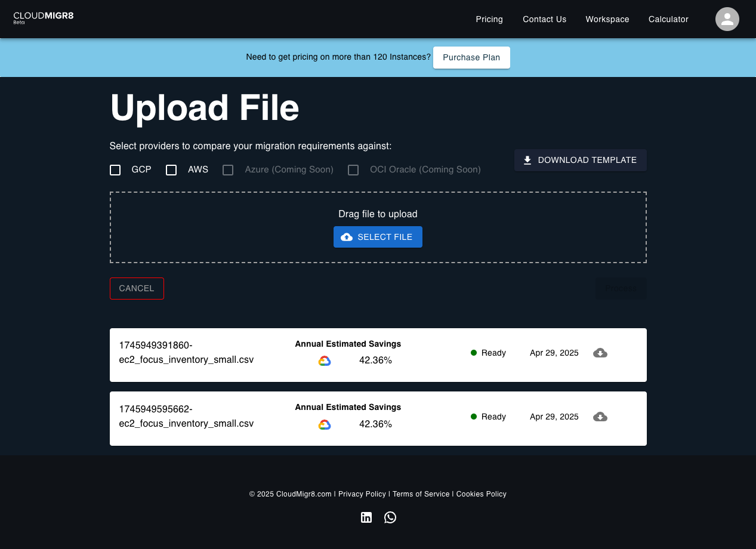Click the Purchase Plan button
The height and width of the screenshot is (549, 756).
[471, 57]
